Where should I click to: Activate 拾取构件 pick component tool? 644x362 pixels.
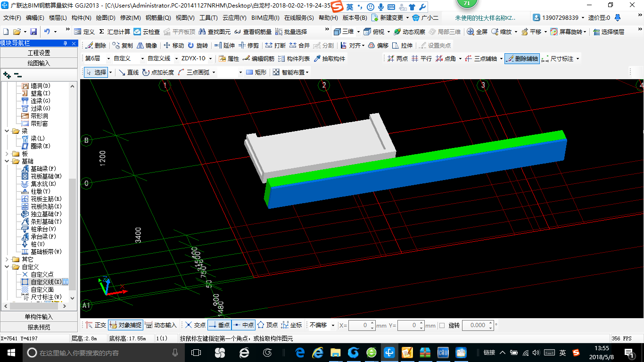[x=329, y=59]
